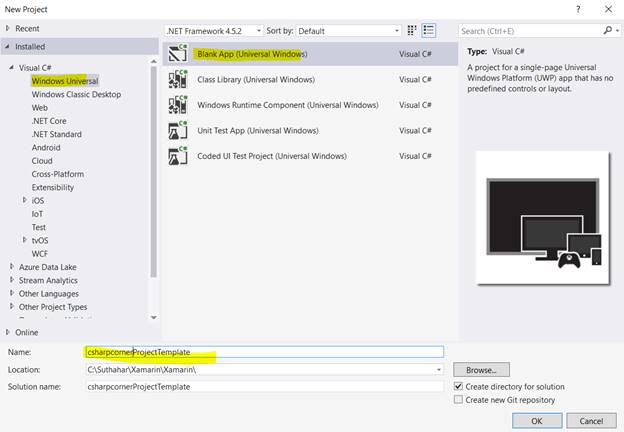This screenshot has width=624, height=432.
Task: Select the .NET Core category
Action: [x=49, y=121]
